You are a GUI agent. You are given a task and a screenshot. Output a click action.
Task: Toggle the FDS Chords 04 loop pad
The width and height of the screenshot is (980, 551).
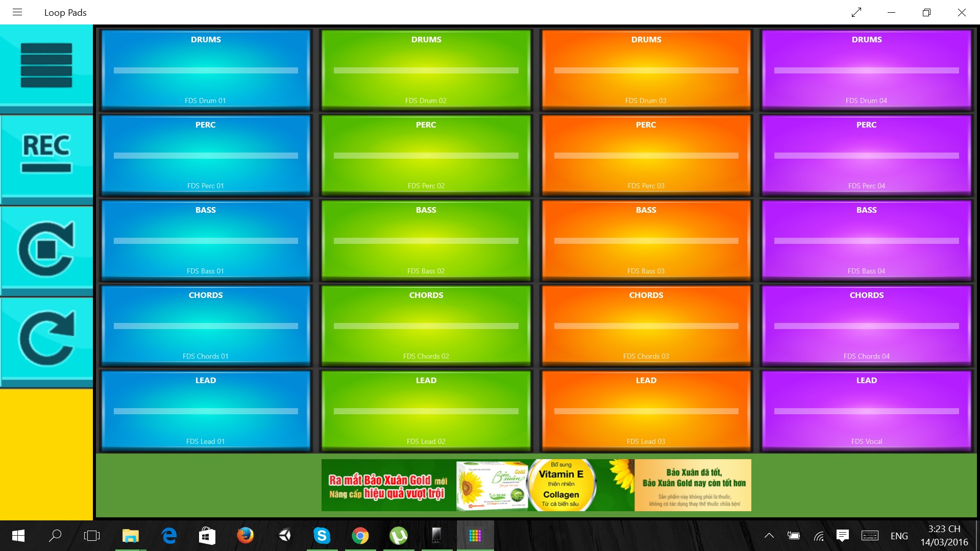866,325
